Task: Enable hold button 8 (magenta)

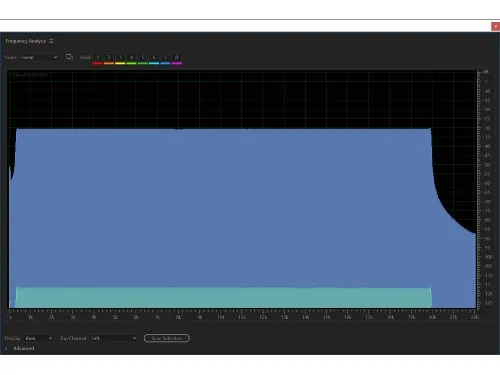Action: click(x=177, y=58)
